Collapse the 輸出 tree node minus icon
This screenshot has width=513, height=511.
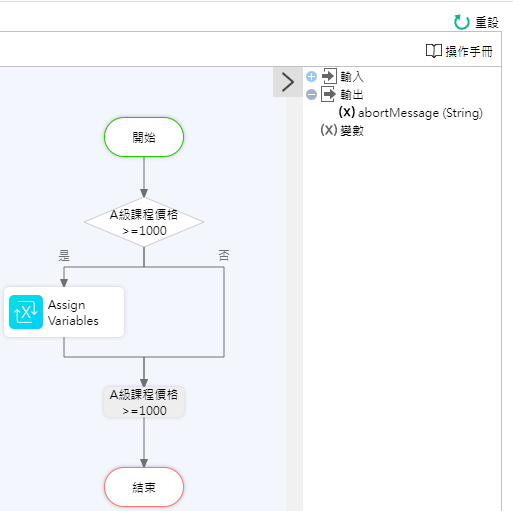(311, 95)
